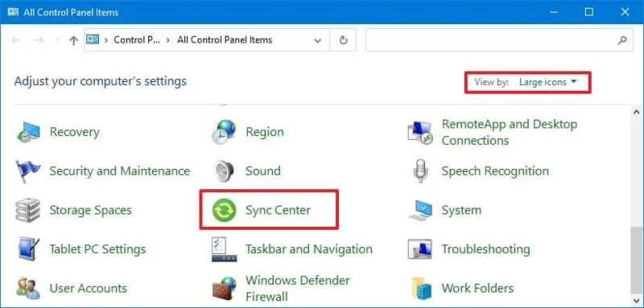This screenshot has height=308, width=644.
Task: Open the User Accounts people icon
Action: coord(28,288)
